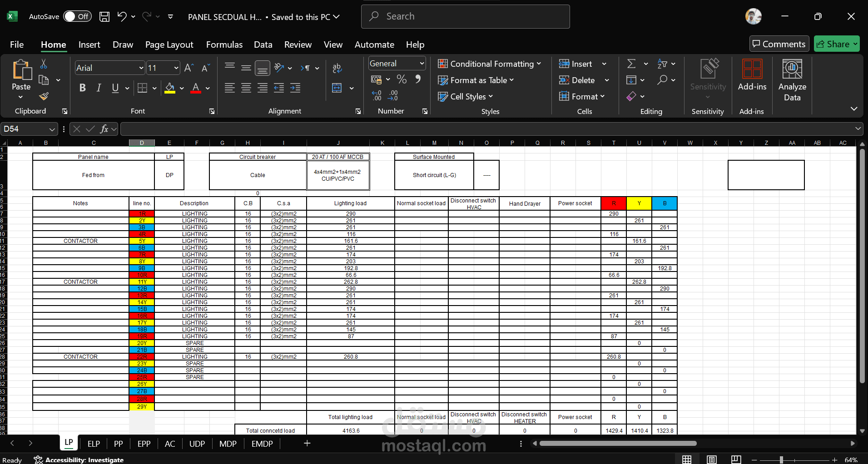Click the Save icon in title bar
Viewport: 868px width, 464px height.
tap(104, 17)
